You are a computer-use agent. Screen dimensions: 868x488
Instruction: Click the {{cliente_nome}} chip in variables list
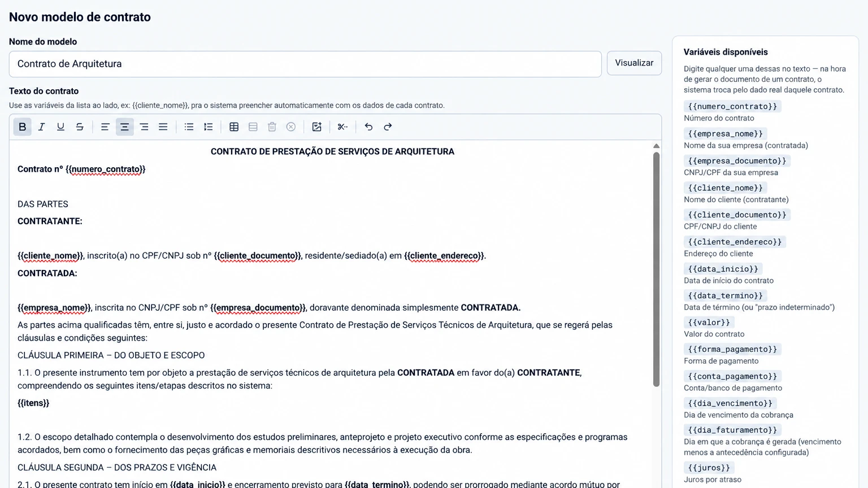tap(726, 188)
